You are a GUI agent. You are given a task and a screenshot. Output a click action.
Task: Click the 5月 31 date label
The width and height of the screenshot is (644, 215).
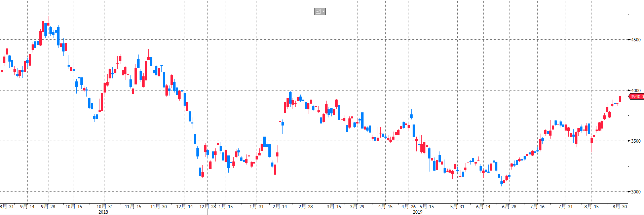click(457, 207)
